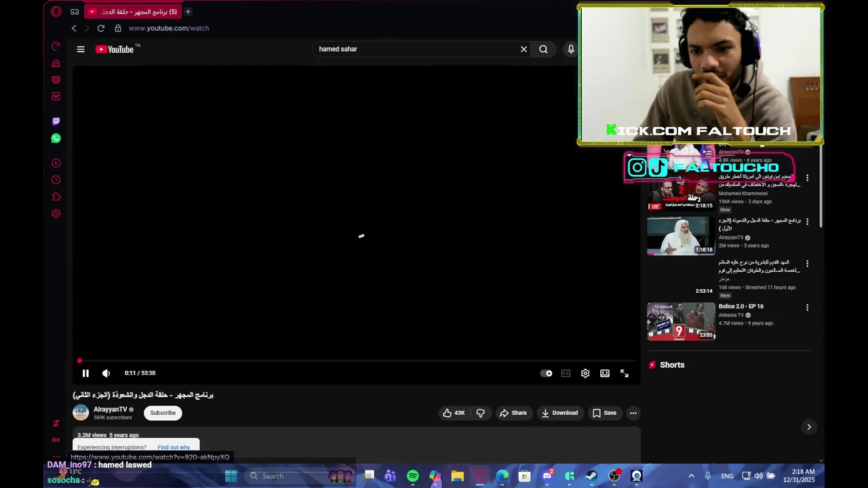
Task: Save video to playlist
Action: [x=604, y=413]
